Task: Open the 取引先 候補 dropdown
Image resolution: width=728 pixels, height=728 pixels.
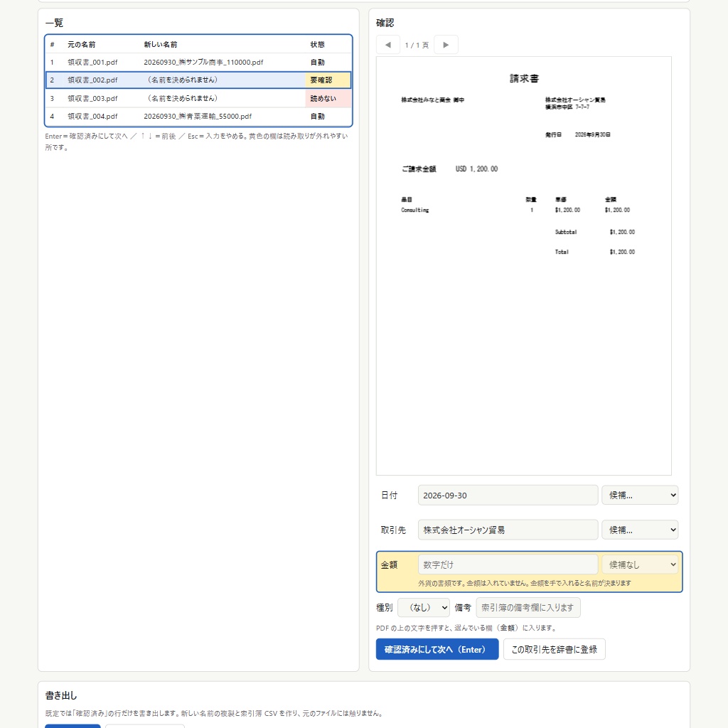Action: click(x=640, y=530)
